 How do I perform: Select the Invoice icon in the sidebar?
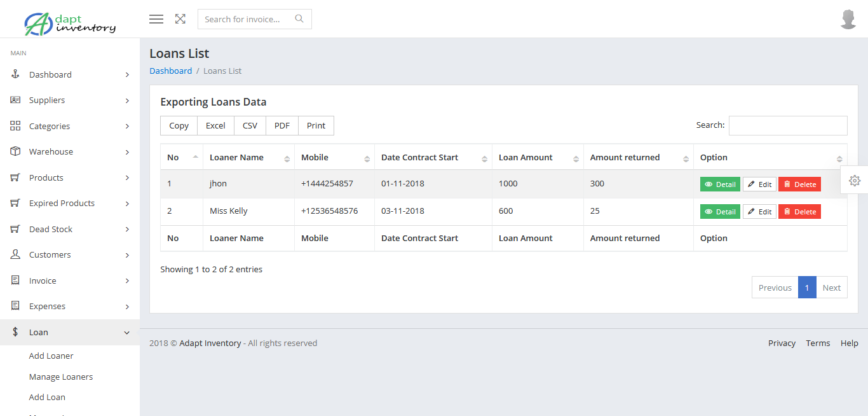15,281
